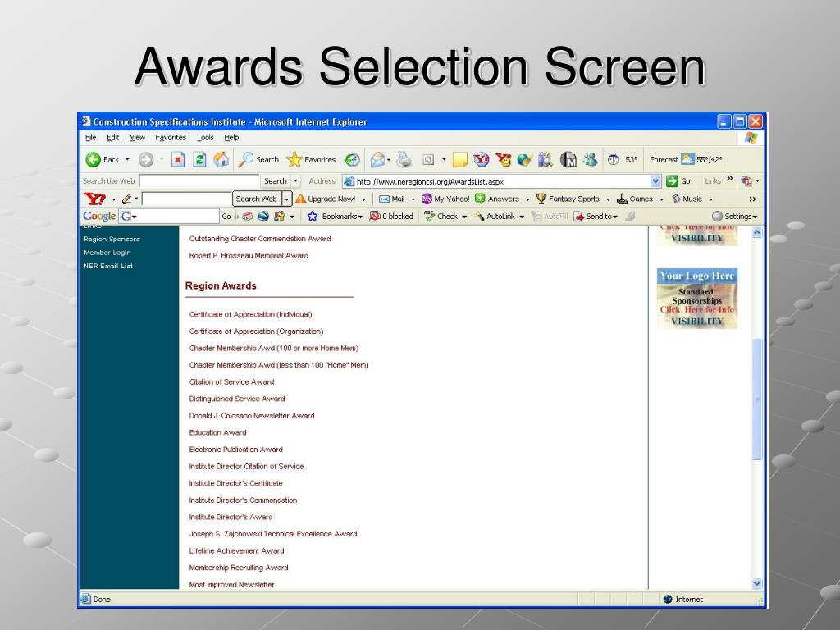Click the Yahoo toolbar search field
Image resolution: width=840 pixels, height=630 pixels.
point(186,199)
